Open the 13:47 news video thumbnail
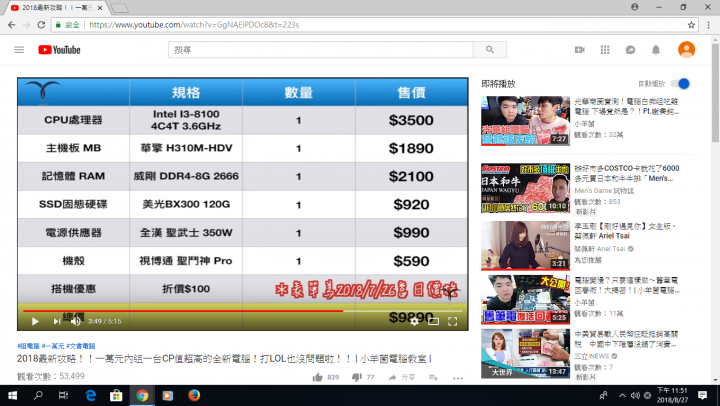Image resolution: width=720 pixels, height=406 pixels. tap(525, 354)
